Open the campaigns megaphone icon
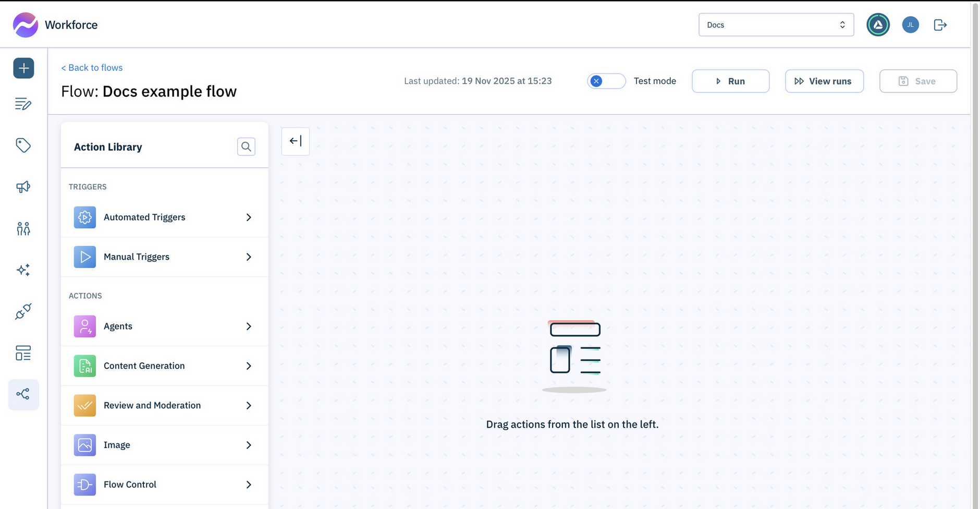Viewport: 980px width, 509px height. pos(23,187)
